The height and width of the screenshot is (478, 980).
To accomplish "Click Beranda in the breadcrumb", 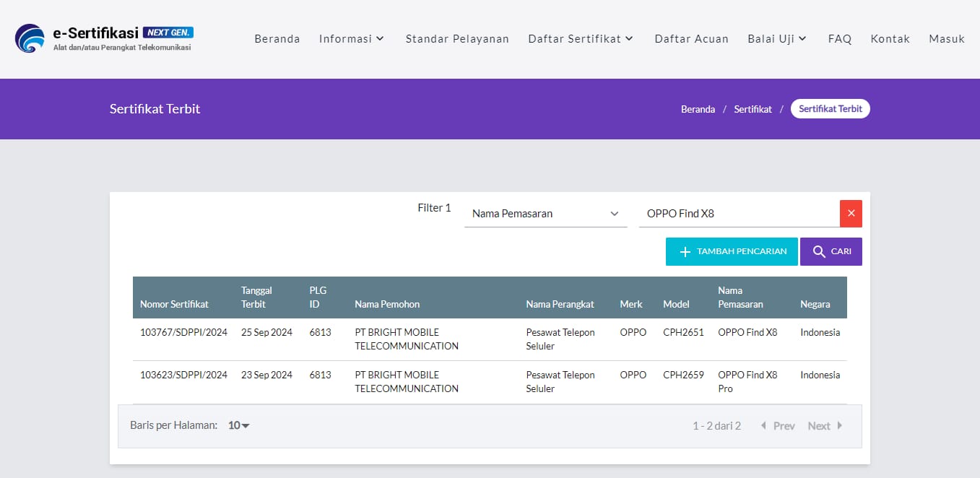I will tap(698, 109).
